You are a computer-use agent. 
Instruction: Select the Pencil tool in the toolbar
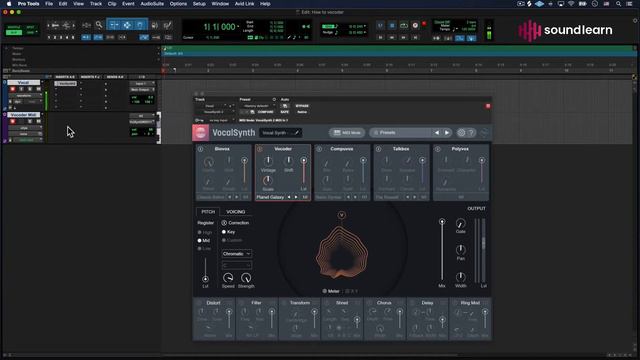(167, 25)
